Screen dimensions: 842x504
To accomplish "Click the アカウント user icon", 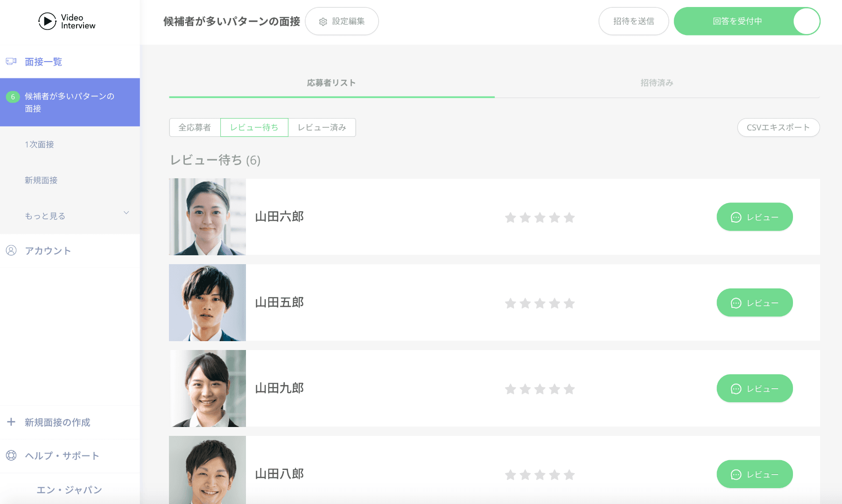I will coord(11,251).
